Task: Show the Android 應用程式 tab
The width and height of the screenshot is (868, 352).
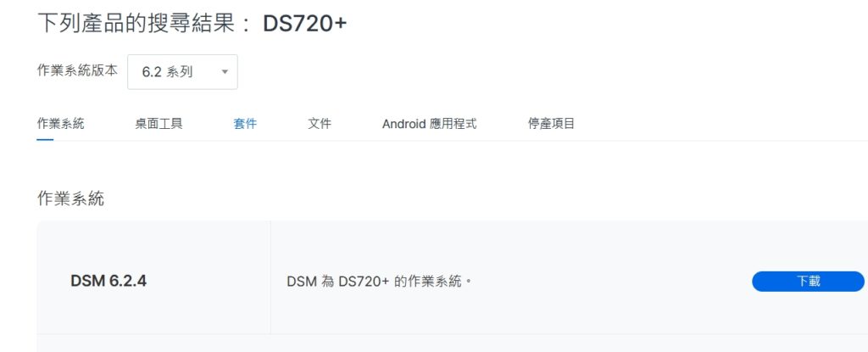Action: [429, 124]
